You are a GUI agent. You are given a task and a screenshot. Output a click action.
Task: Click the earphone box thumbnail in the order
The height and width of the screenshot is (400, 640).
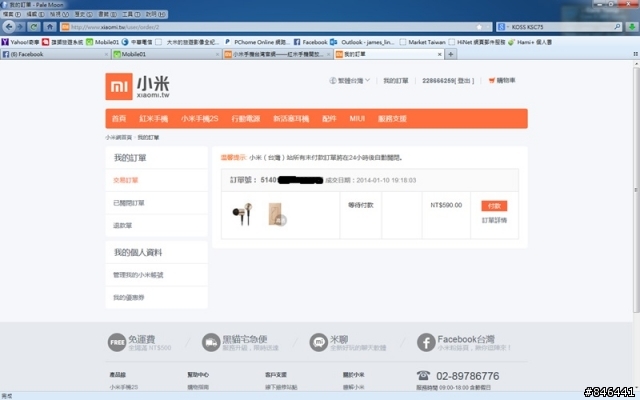pyautogui.click(x=277, y=214)
